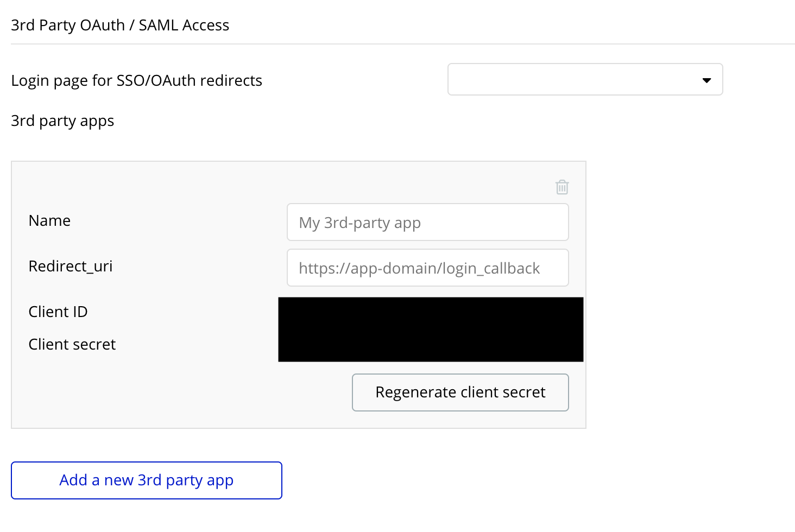Viewport: 795px width, 532px height.
Task: Click the Login page for SSO/OAuth redirects label
Action: click(x=136, y=80)
